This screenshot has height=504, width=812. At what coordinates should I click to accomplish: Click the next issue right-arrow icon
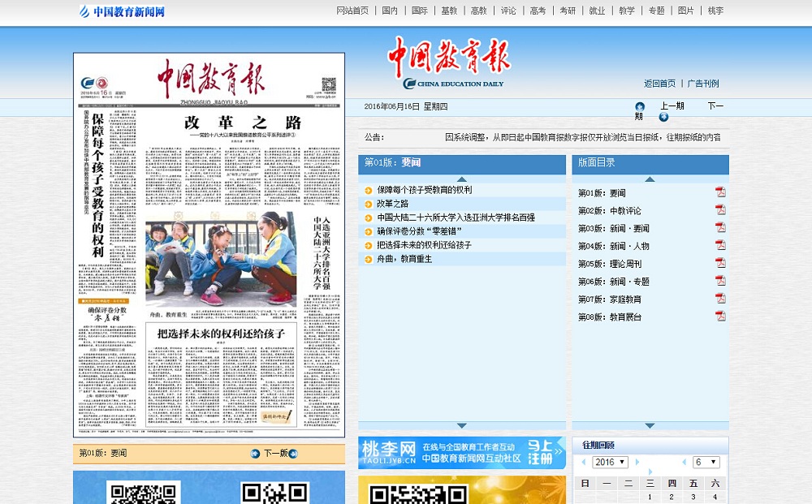tap(663, 117)
